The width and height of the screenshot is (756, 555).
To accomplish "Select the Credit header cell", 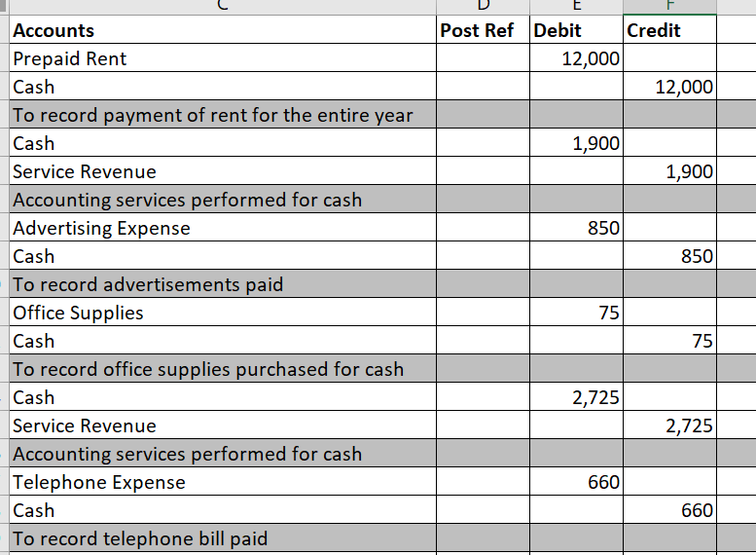I will (x=669, y=30).
